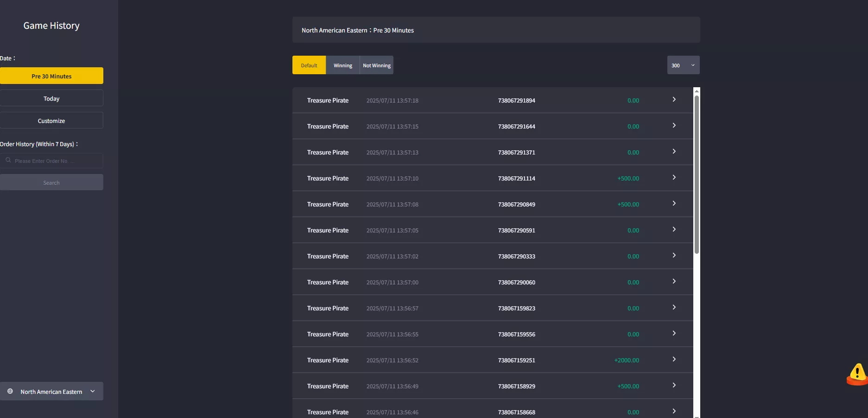The height and width of the screenshot is (418, 868).
Task: Click order number 738067159823
Action: tap(516, 308)
